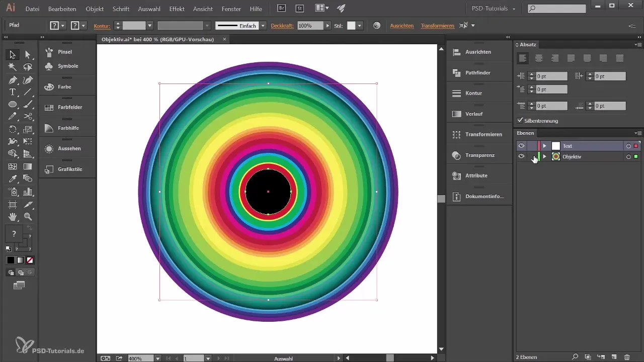Screen dimensions: 644x362
Task: Toggle the Text layer target circle
Action: (x=628, y=146)
